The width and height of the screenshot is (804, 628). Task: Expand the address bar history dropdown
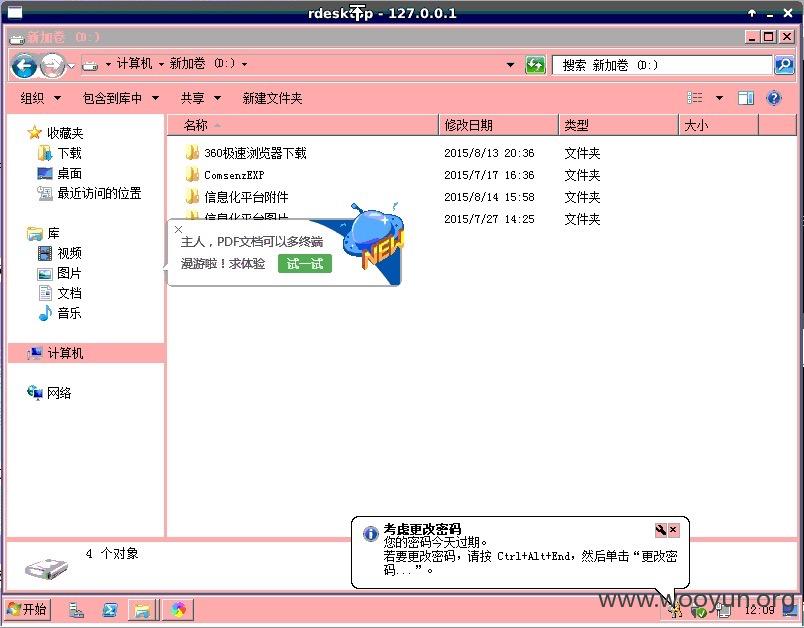point(511,65)
